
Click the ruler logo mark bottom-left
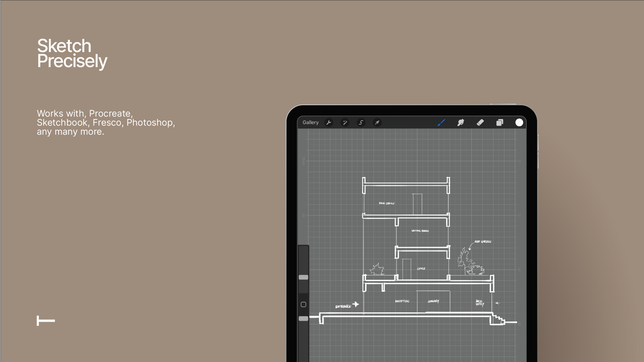point(46,321)
